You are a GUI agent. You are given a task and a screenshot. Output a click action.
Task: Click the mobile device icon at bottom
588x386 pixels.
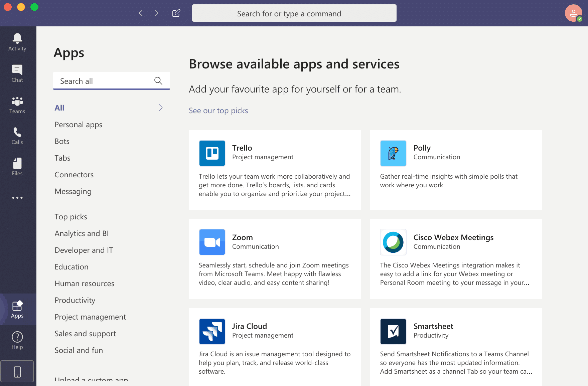17,371
